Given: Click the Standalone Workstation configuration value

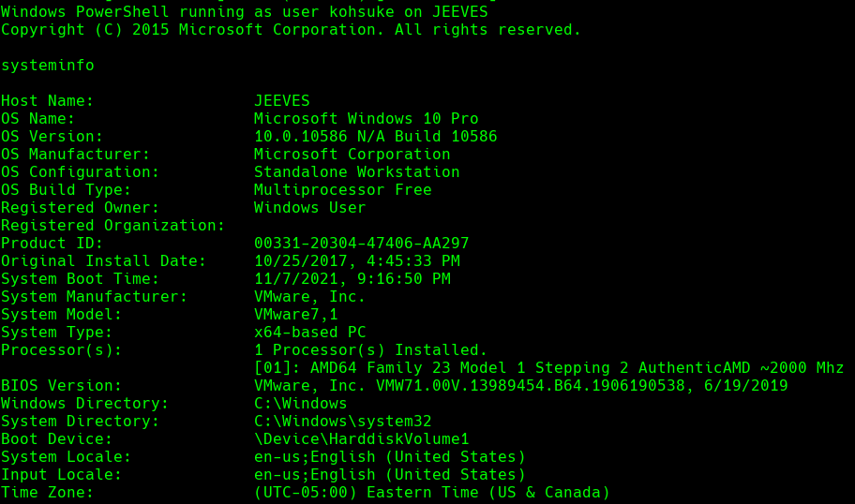Looking at the screenshot, I should point(356,172).
